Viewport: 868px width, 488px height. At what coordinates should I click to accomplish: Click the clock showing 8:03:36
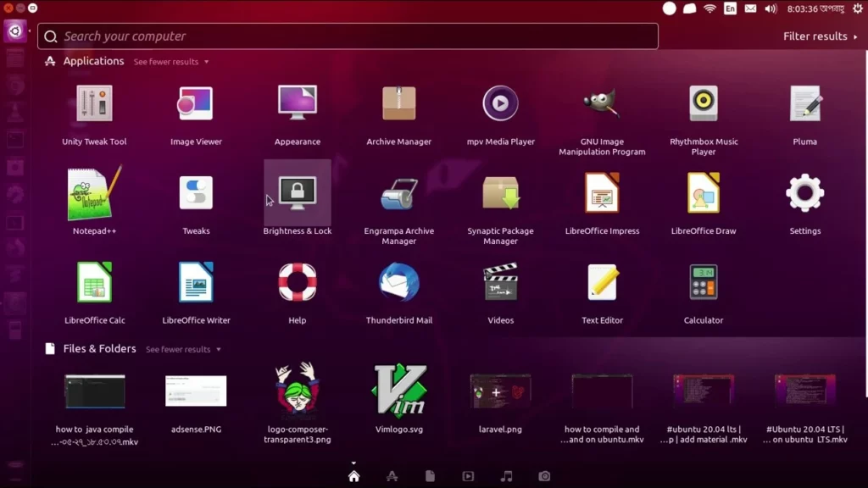click(x=815, y=8)
